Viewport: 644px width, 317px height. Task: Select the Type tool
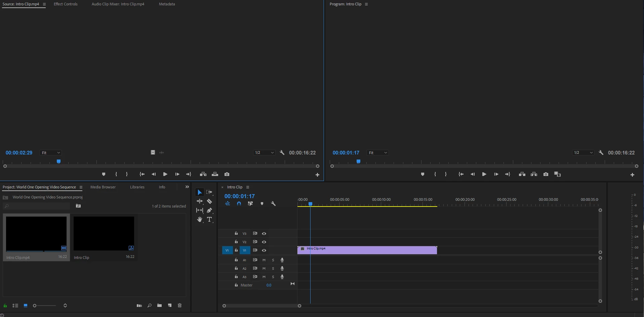pos(209,219)
